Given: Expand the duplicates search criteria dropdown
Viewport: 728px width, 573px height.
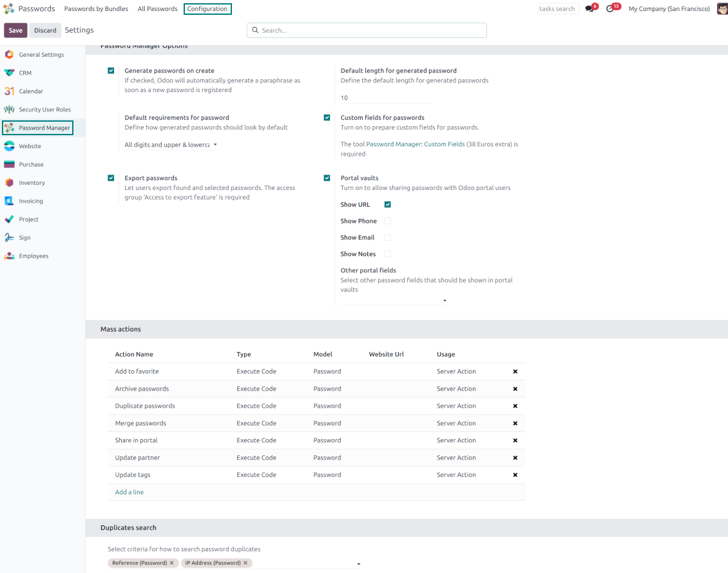Looking at the screenshot, I should (359, 564).
